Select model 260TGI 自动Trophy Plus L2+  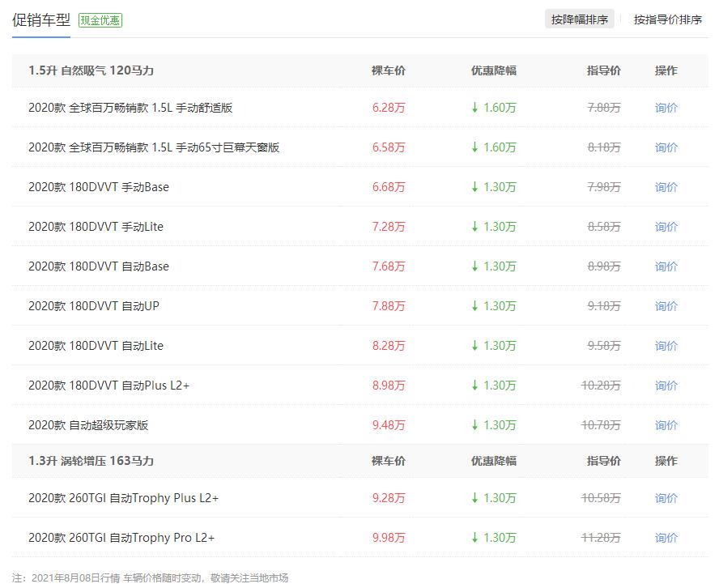143,498
